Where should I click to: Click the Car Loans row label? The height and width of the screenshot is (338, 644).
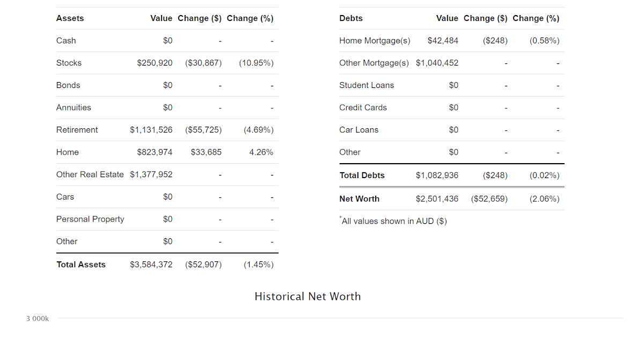358,130
